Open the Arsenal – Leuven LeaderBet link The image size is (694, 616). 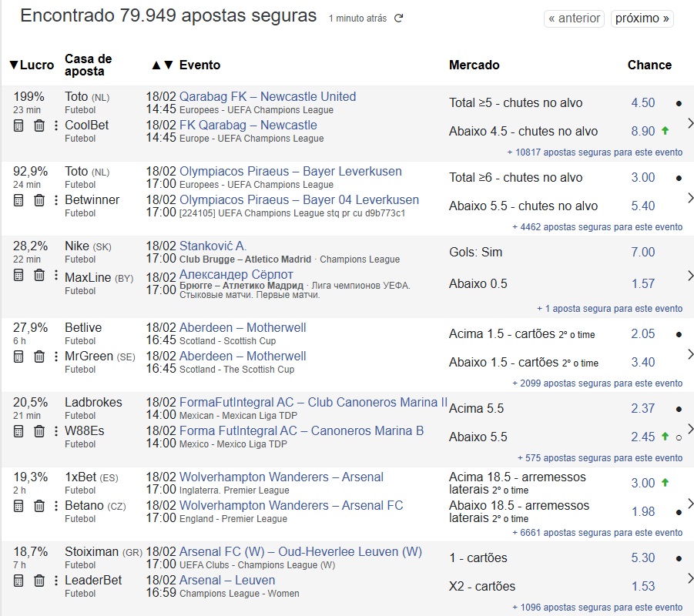pyautogui.click(x=227, y=581)
